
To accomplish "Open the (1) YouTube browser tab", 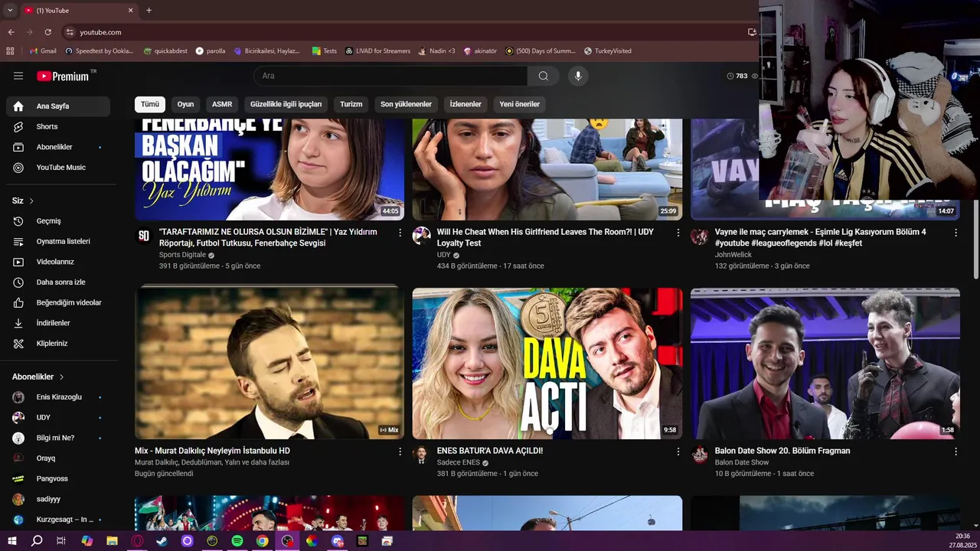I will coord(78,11).
